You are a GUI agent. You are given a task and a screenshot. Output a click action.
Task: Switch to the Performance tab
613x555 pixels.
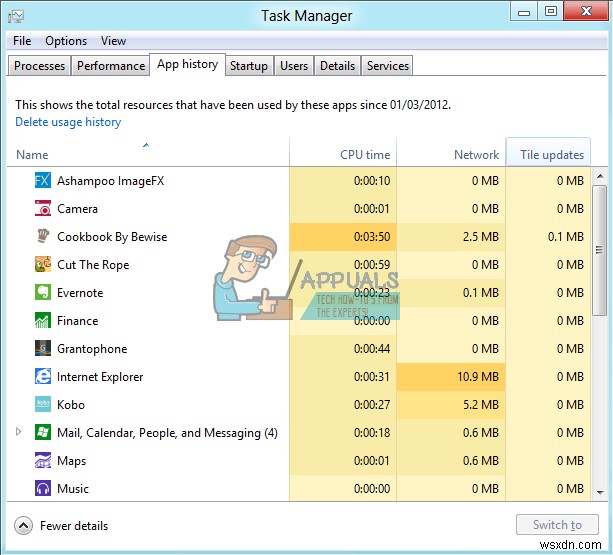click(111, 66)
